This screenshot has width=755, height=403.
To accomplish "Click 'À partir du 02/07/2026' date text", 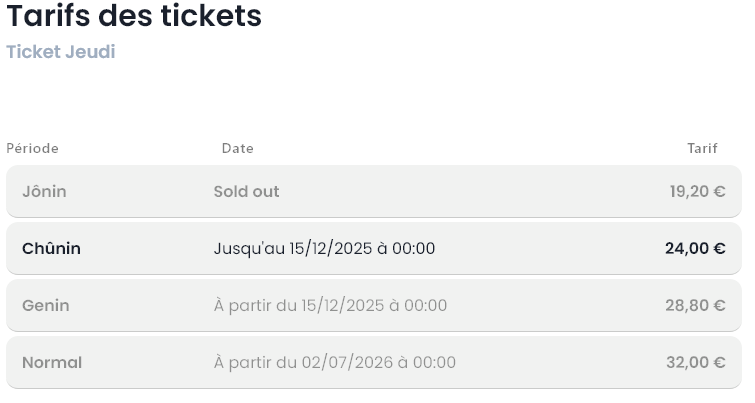I will coord(334,362).
